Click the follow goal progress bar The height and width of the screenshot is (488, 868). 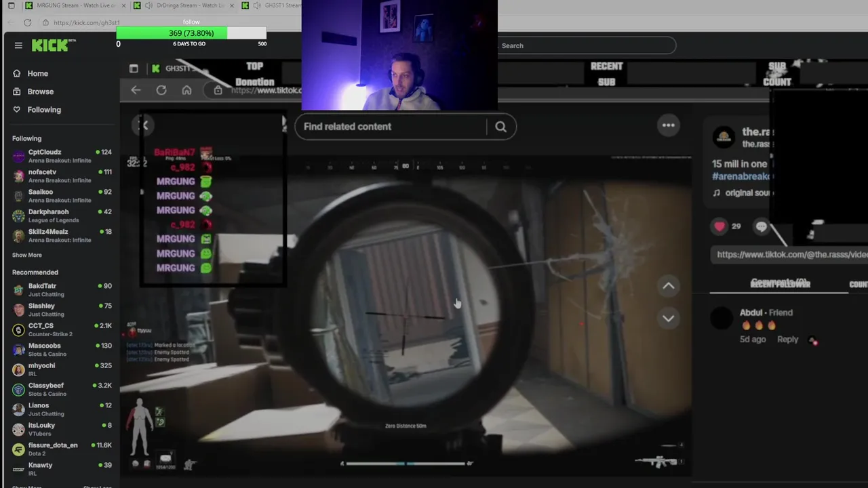coord(191,33)
